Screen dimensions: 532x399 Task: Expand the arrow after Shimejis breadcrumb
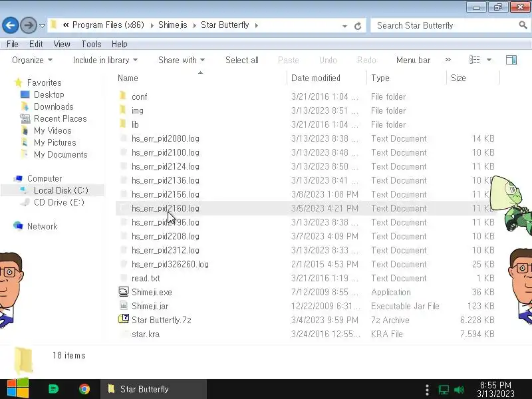195,25
